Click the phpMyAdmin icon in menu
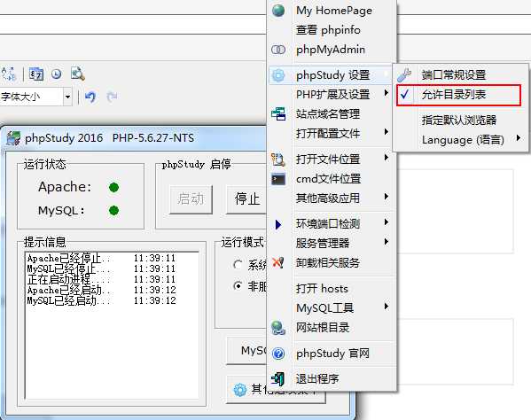The width and height of the screenshot is (531, 420). pyautogui.click(x=278, y=50)
